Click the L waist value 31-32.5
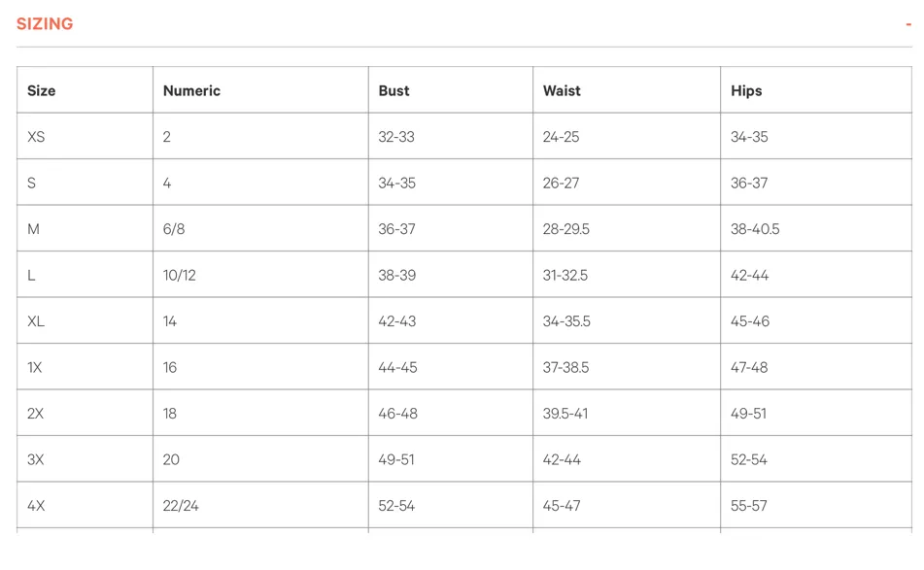 pos(565,275)
